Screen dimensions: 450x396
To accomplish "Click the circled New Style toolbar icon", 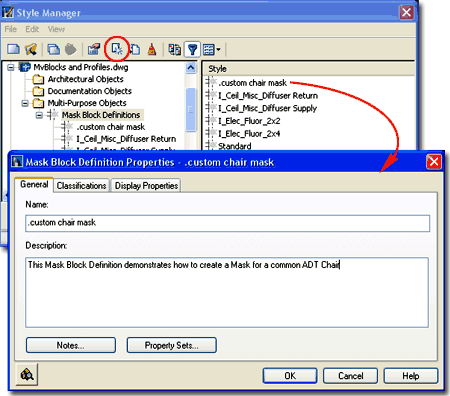I will [117, 49].
